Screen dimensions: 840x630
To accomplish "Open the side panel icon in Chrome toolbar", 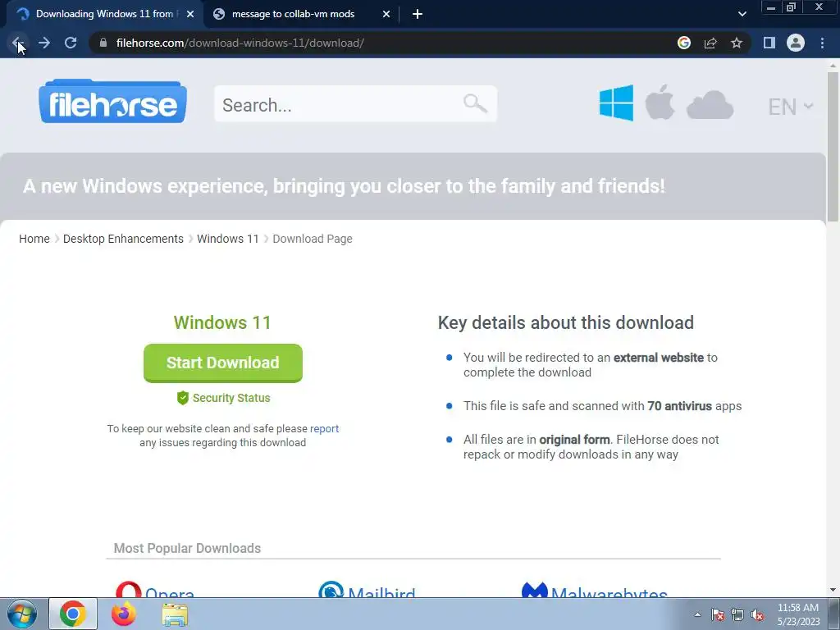I will click(769, 43).
